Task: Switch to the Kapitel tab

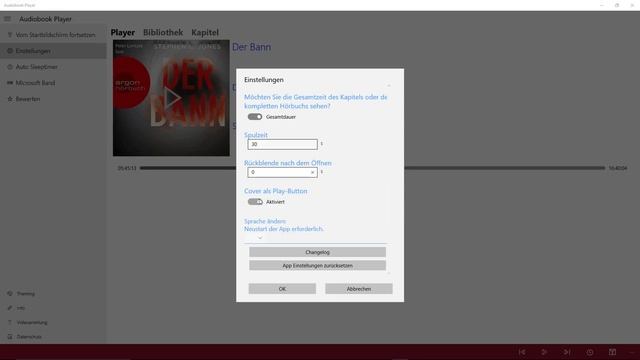Action: pos(205,32)
